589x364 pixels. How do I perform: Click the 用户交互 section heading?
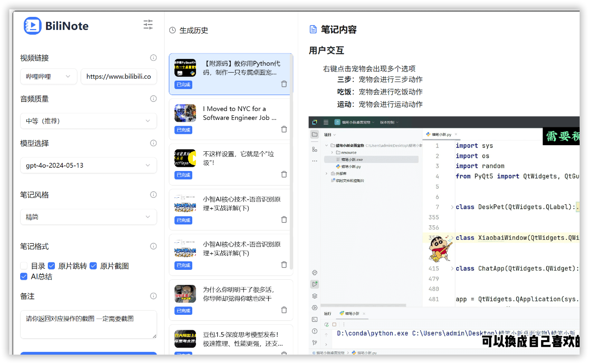(326, 50)
